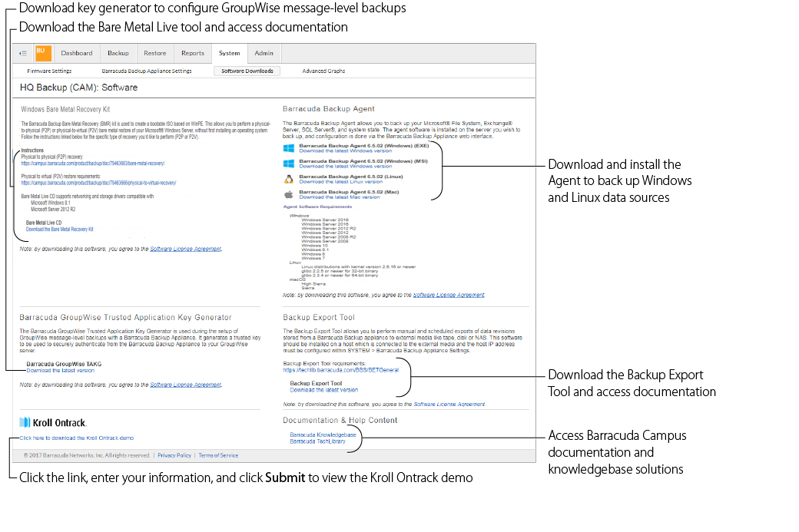Click Windows logo beside Agent (MSI)

pos(288,164)
